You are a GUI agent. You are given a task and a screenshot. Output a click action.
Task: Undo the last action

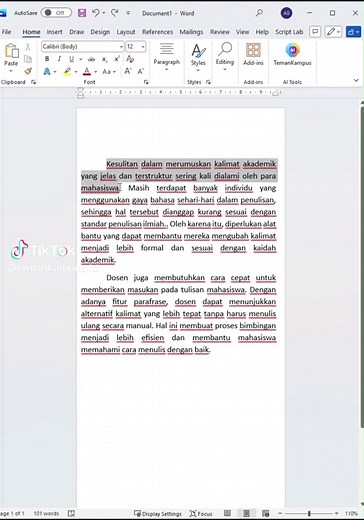(x=96, y=13)
